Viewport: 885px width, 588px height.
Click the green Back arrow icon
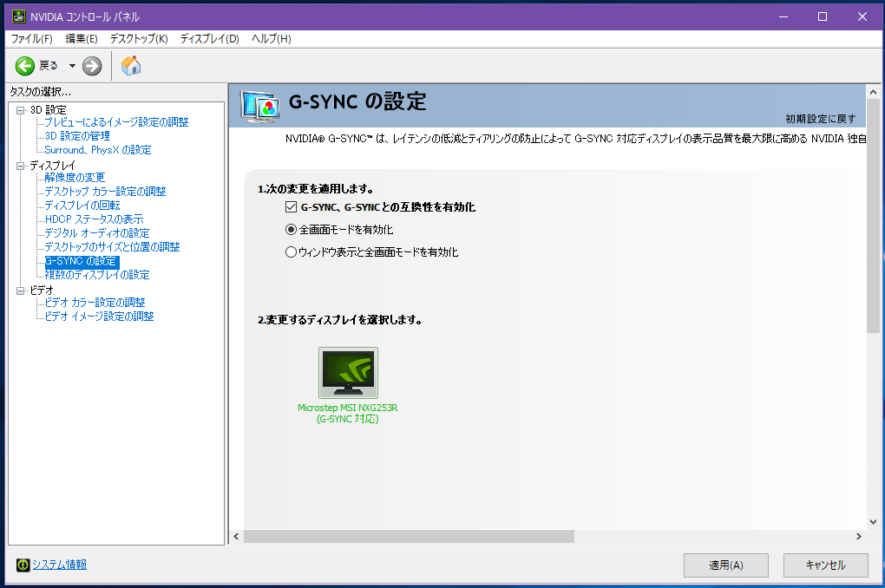click(x=25, y=66)
